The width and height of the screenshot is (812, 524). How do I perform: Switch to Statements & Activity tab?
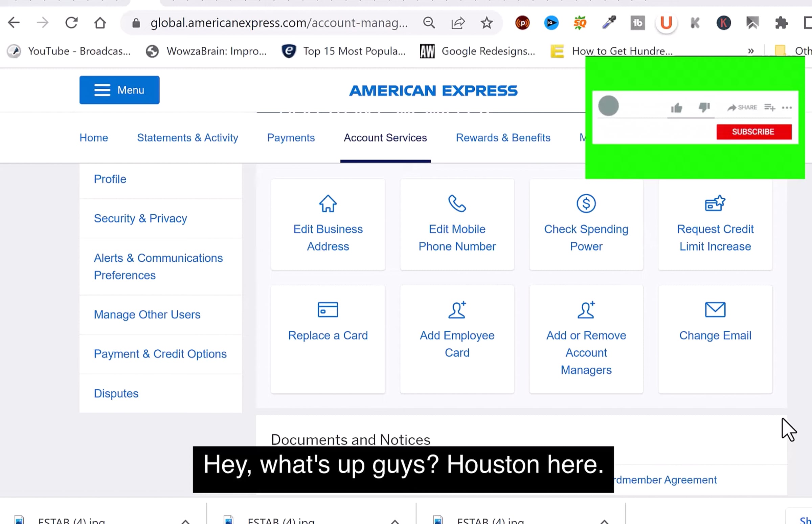(187, 138)
